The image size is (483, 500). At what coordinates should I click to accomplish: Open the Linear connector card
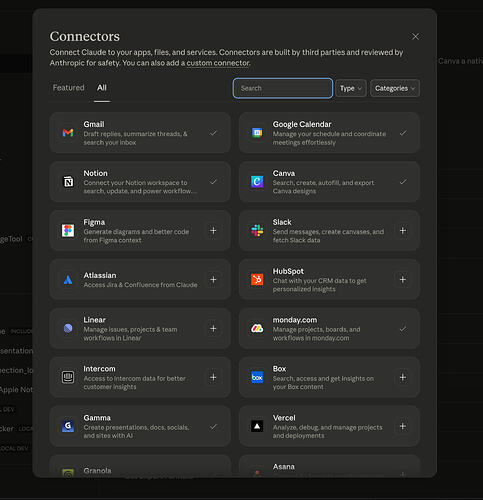pyautogui.click(x=140, y=328)
